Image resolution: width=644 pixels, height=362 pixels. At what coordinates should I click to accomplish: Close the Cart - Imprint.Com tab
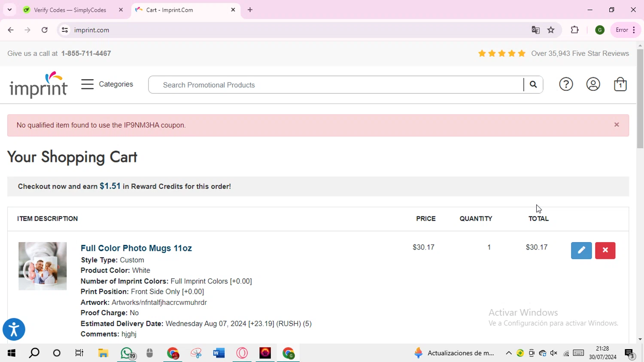coord(233,10)
